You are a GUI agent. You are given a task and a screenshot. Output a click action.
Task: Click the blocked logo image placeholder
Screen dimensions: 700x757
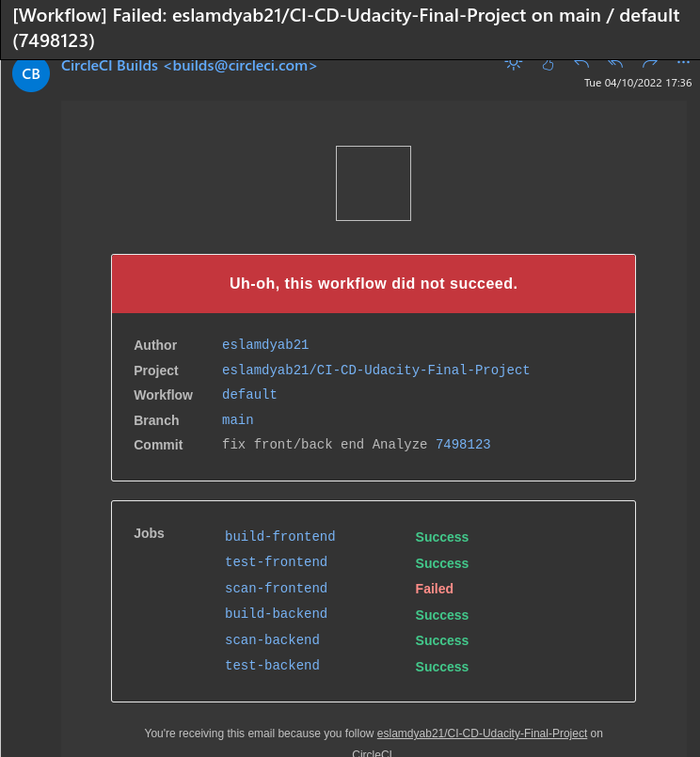[374, 183]
